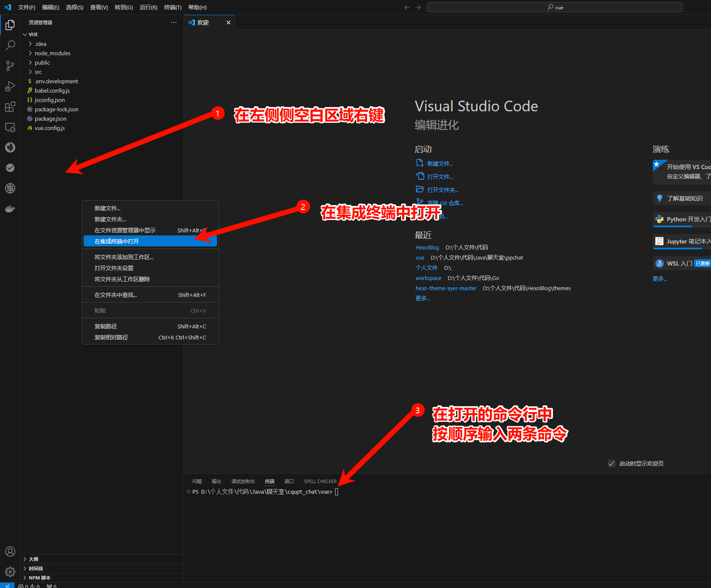Click the title bar search box

555,7
